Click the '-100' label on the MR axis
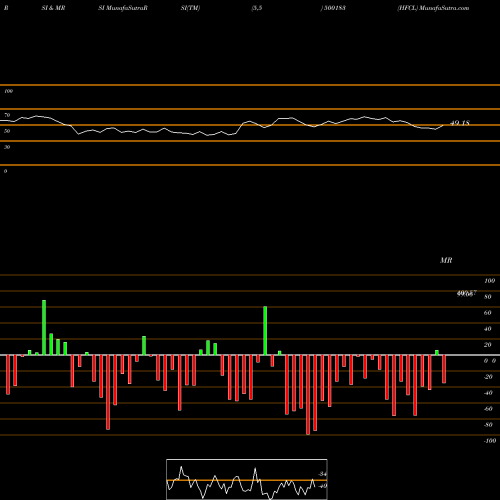 [490, 441]
